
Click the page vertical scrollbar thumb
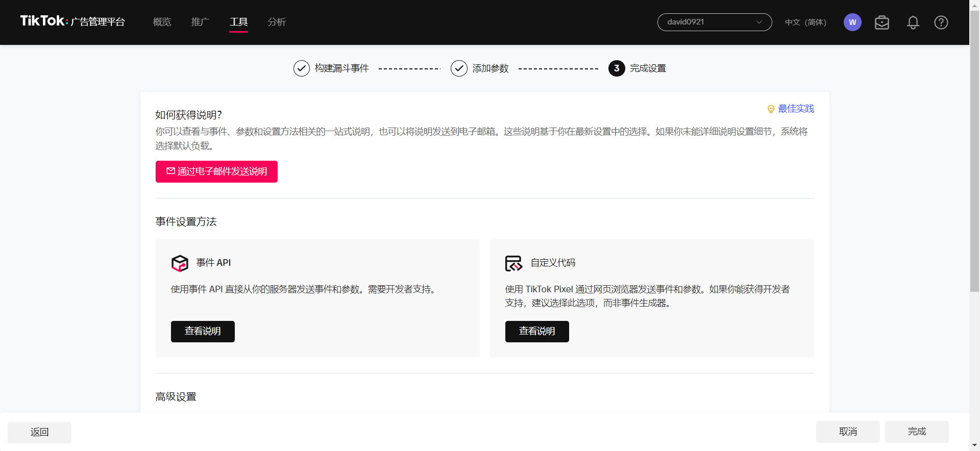974,151
